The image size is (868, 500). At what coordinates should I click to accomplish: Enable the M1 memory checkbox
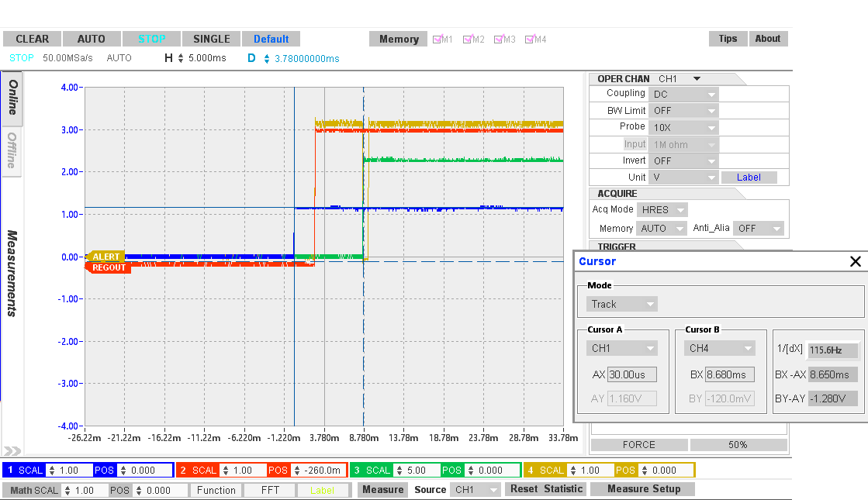(x=437, y=39)
